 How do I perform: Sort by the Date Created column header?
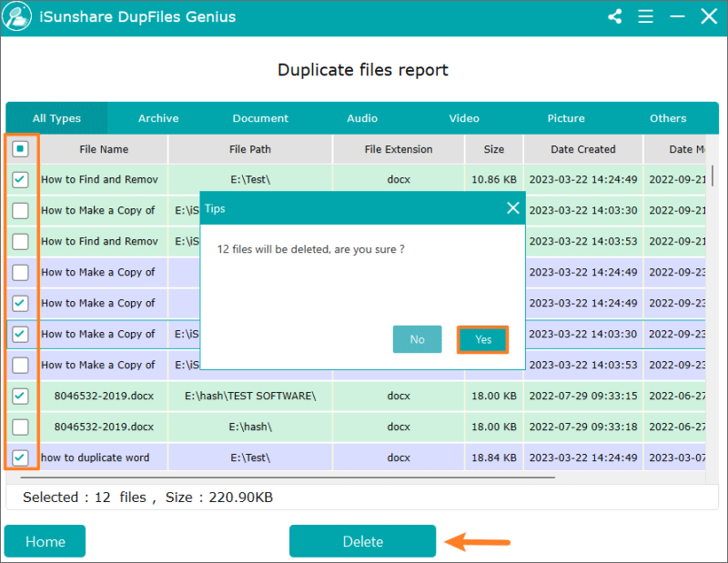(x=582, y=149)
